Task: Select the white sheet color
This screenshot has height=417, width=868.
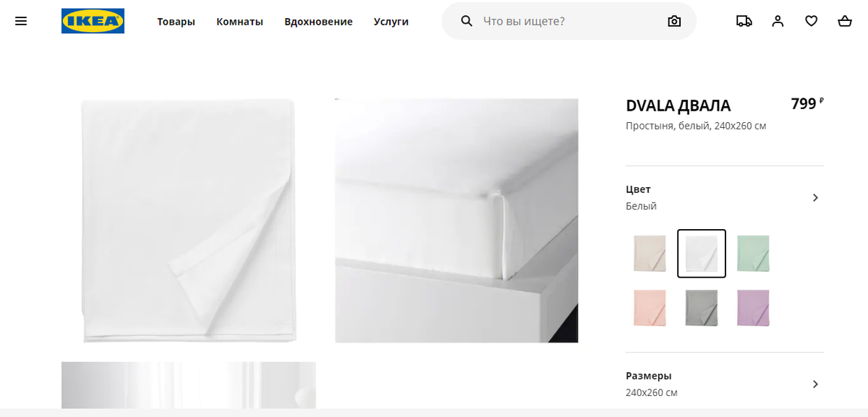Action: click(x=702, y=254)
